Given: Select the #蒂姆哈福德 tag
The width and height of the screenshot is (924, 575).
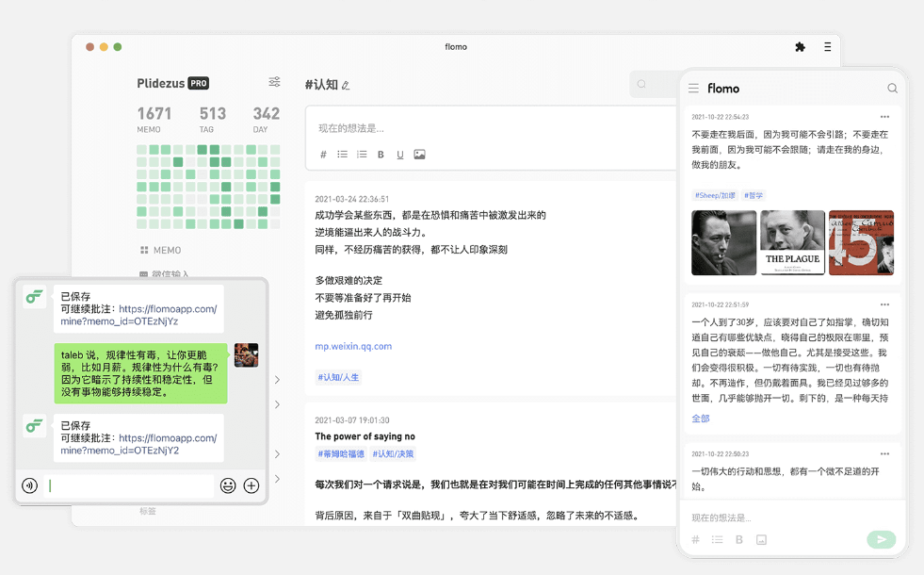Looking at the screenshot, I should (x=341, y=454).
